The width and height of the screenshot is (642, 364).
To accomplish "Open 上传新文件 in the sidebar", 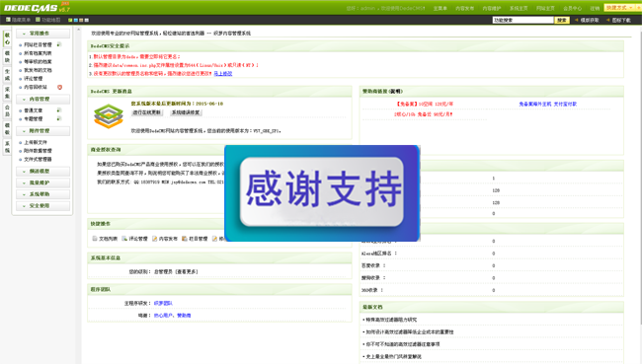I will click(x=36, y=142).
